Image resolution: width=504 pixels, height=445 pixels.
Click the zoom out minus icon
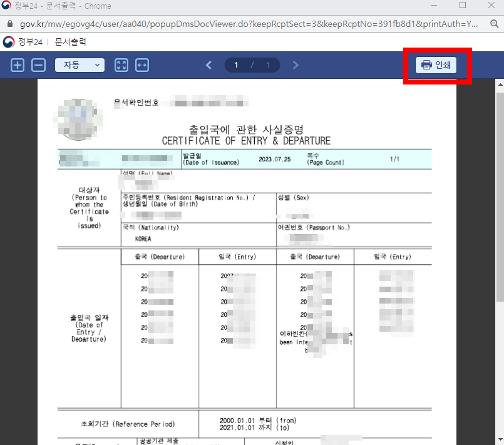point(39,65)
